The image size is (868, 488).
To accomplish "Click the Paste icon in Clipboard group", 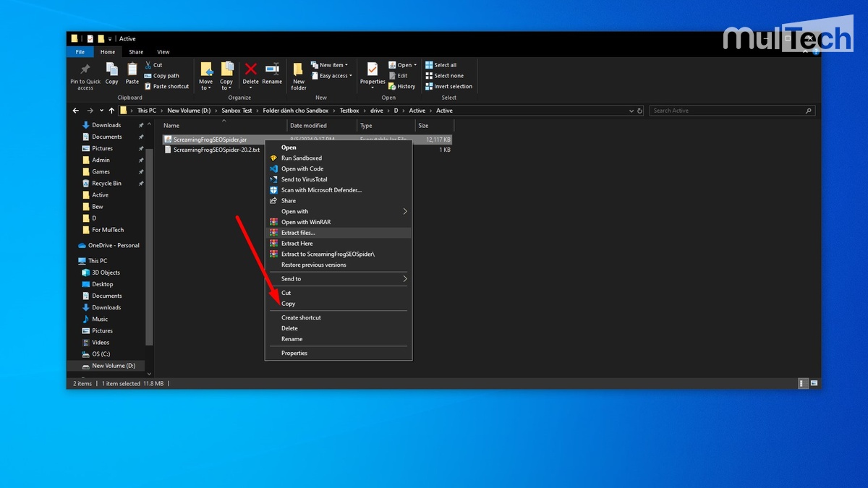I will (132, 71).
